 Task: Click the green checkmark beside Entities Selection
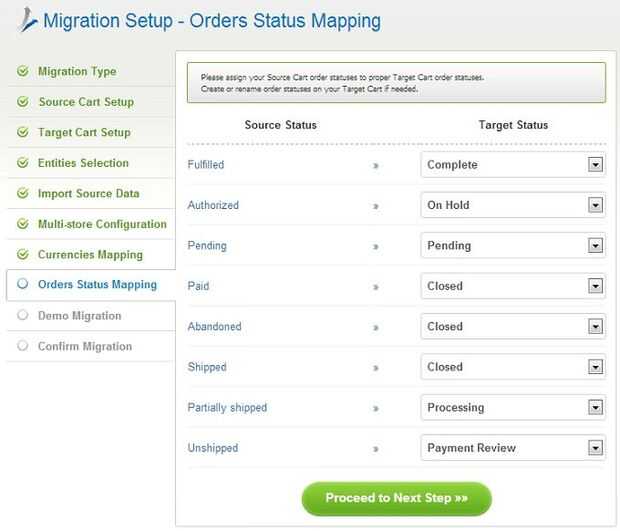(x=22, y=163)
